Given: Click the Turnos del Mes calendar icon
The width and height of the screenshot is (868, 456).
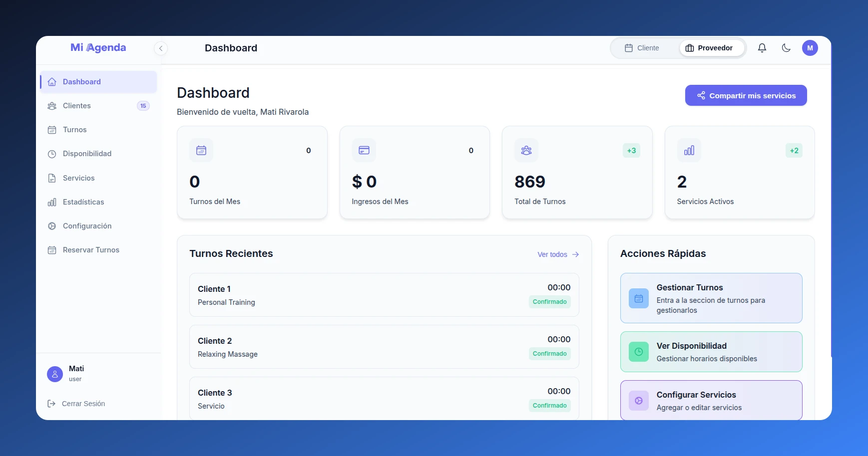Looking at the screenshot, I should (x=201, y=150).
